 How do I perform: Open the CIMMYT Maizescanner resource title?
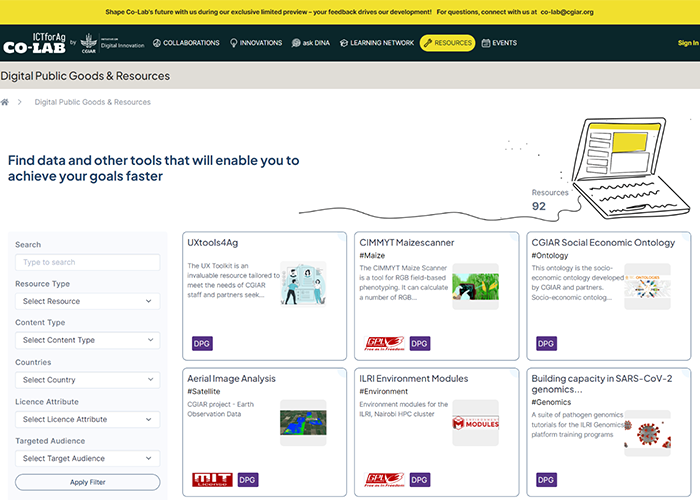point(407,243)
